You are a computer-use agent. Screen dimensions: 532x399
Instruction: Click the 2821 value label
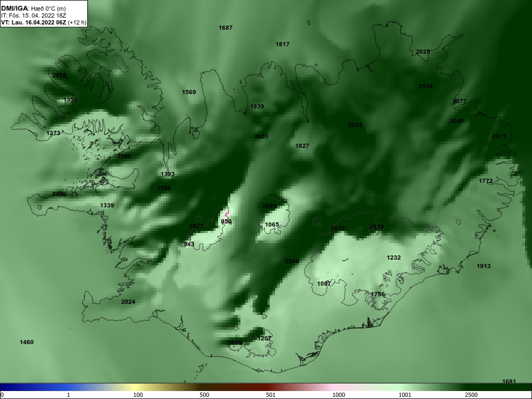pyautogui.click(x=196, y=226)
